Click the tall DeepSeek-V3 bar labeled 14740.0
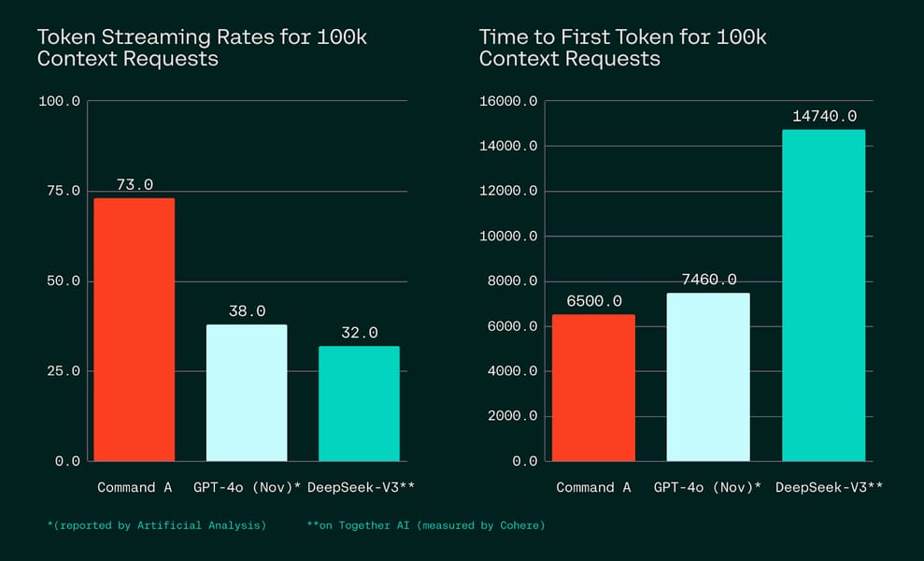924x561 pixels. pos(824,295)
